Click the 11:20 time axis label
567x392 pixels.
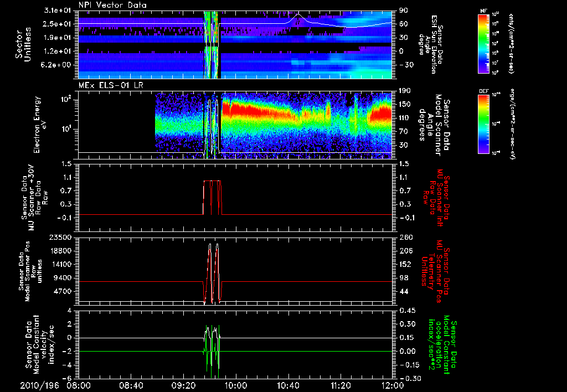pos(341,385)
